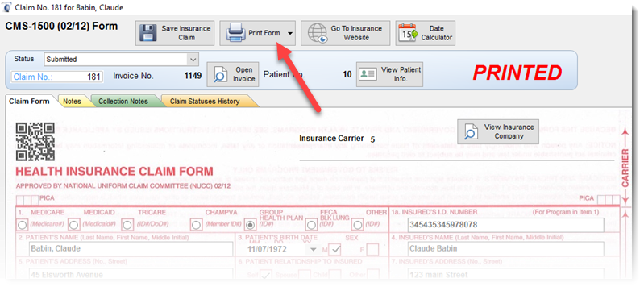
Task: Click the magnifier icon on Open Invoice
Action: click(x=221, y=75)
